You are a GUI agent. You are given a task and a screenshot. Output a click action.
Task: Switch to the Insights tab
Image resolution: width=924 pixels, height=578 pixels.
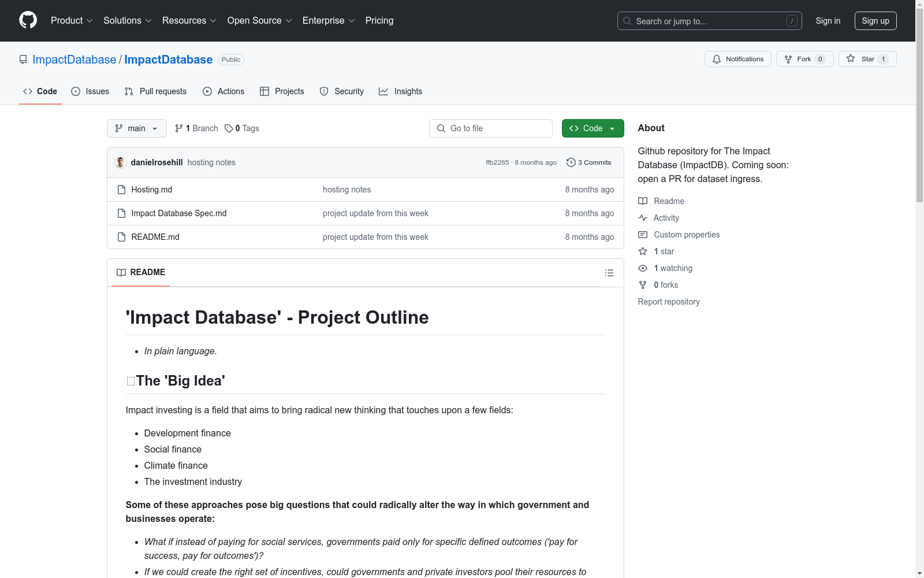click(400, 91)
